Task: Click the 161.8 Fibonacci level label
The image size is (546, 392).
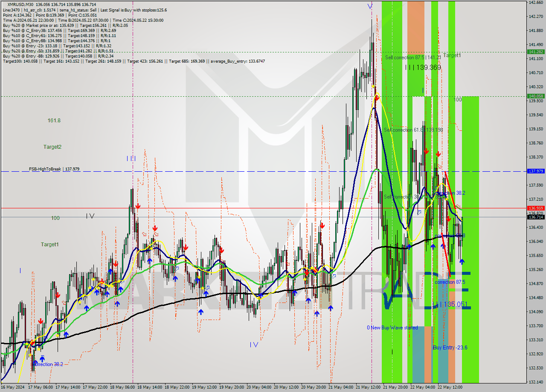Action: pos(54,121)
